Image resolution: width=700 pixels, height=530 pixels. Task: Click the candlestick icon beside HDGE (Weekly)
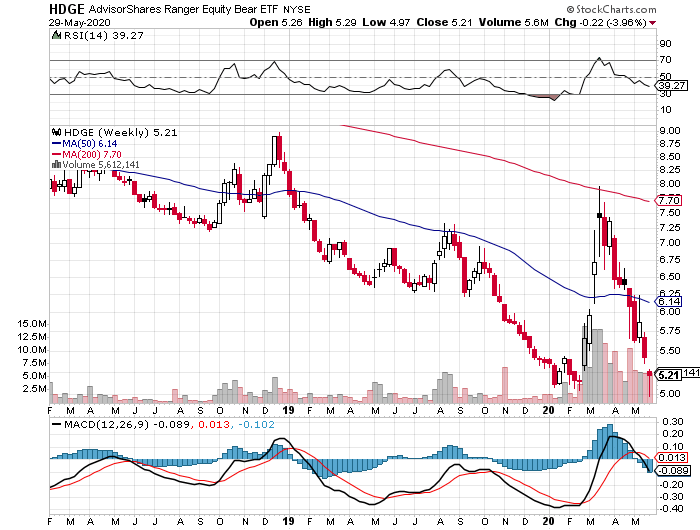56,131
